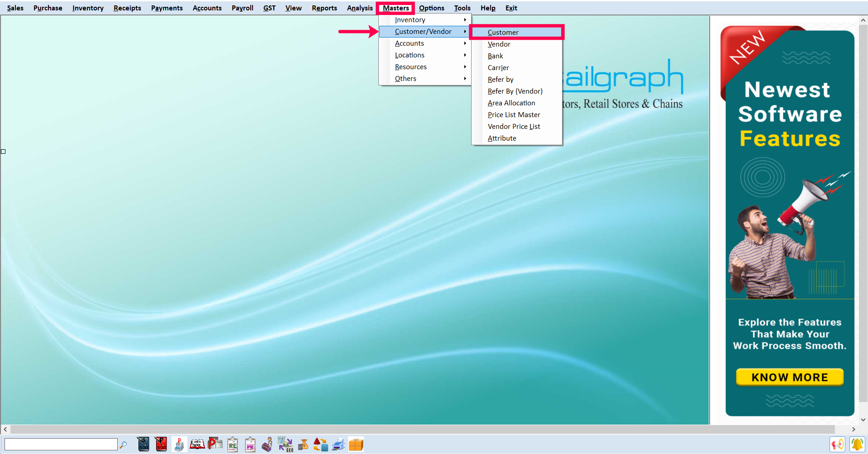The height and width of the screenshot is (454, 868).
Task: Open the Inventory menu in menu bar
Action: pyautogui.click(x=88, y=8)
